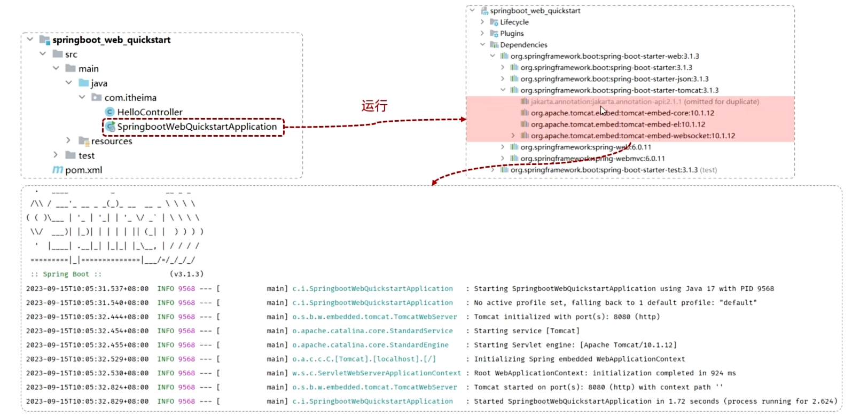The image size is (868, 417).
Task: Click the pom.xml Maven file icon
Action: 58,170
